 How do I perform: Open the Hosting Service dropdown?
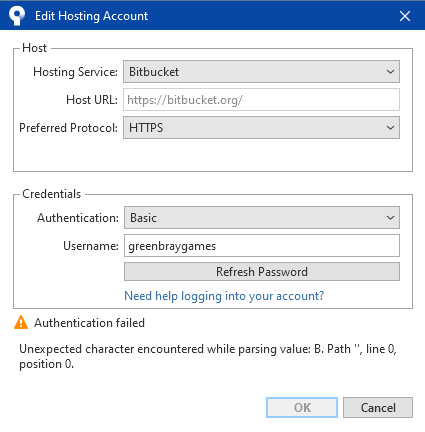(261, 72)
